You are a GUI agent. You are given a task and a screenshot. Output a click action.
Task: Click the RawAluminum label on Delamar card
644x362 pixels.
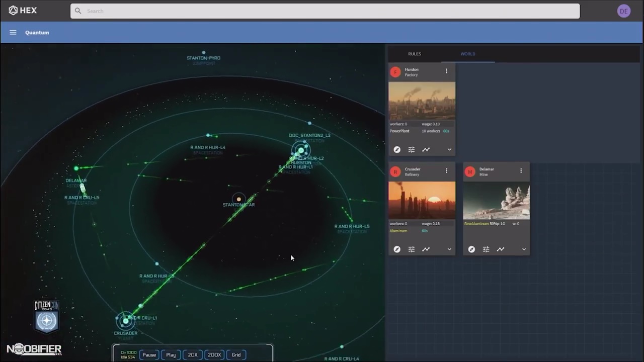[476, 223]
